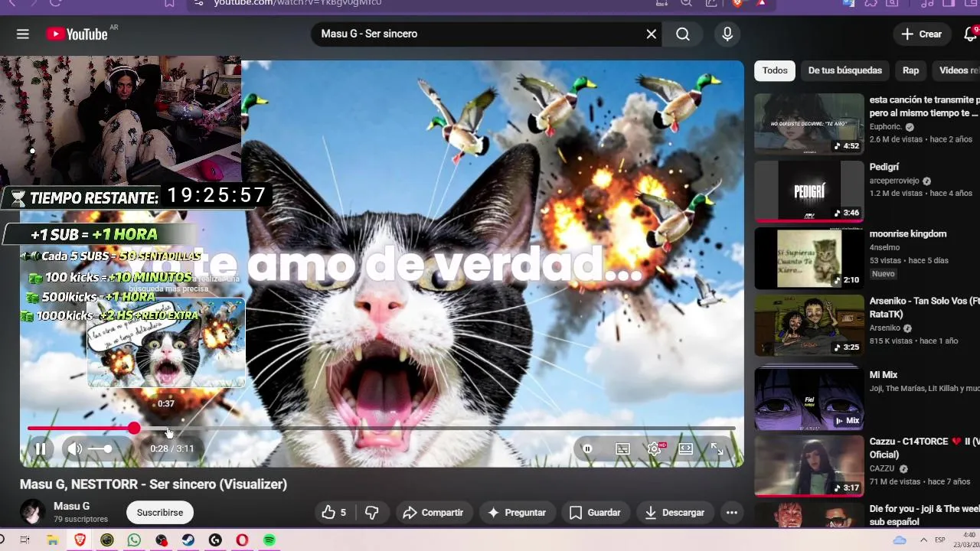The height and width of the screenshot is (551, 980).
Task: Switch to theater mode
Action: (685, 449)
